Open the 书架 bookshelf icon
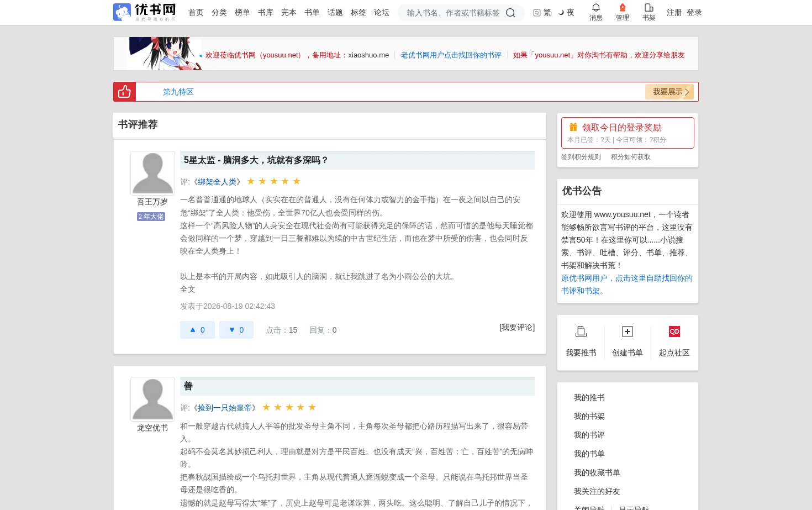 649,12
